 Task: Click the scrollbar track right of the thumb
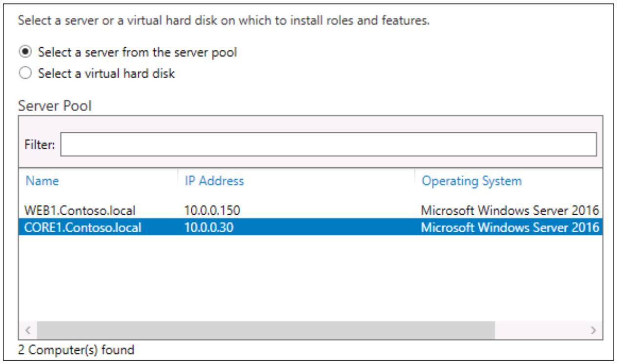(541, 330)
